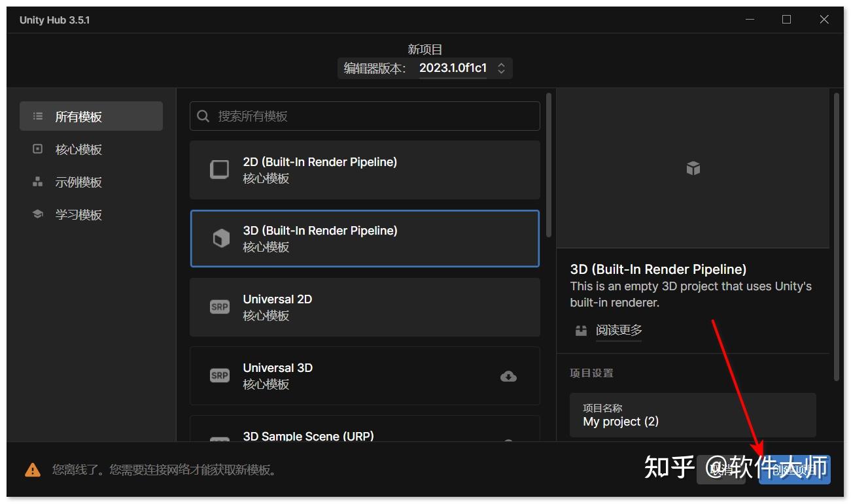Click the cube preview icon in the detail panel
Screen dimensions: 851x504
point(693,168)
